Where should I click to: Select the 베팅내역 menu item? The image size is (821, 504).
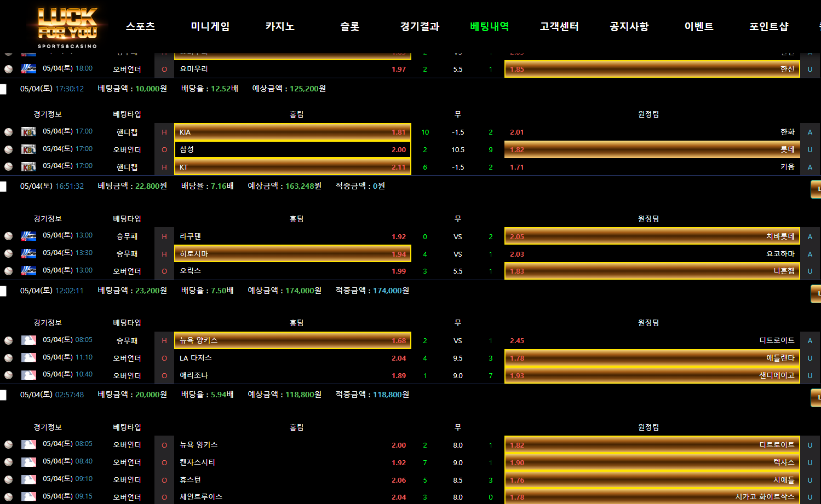(x=490, y=26)
